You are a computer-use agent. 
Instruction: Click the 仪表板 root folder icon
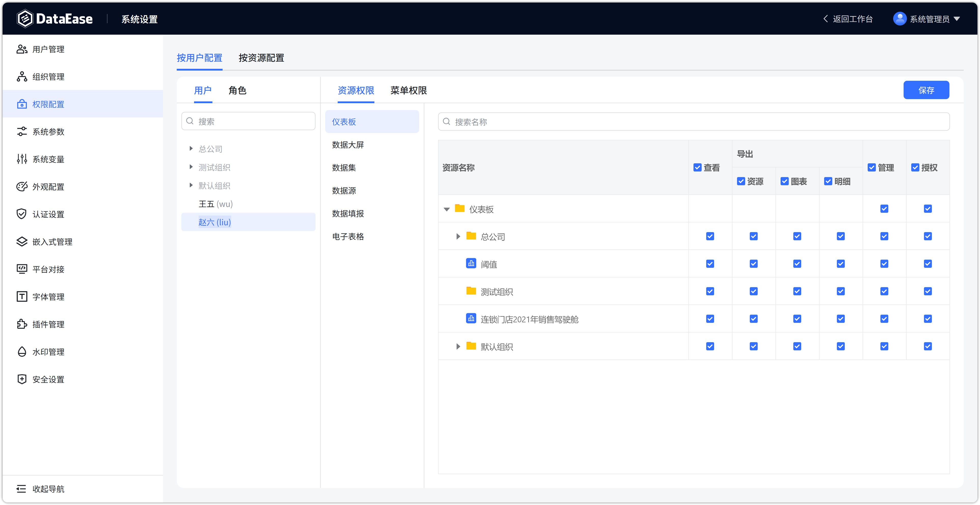459,208
